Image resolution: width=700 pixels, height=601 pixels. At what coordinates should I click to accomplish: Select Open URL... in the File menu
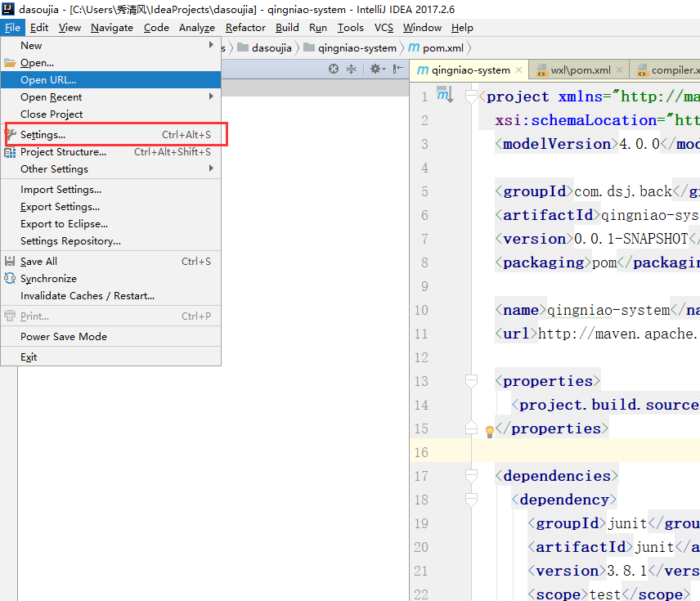coord(110,80)
